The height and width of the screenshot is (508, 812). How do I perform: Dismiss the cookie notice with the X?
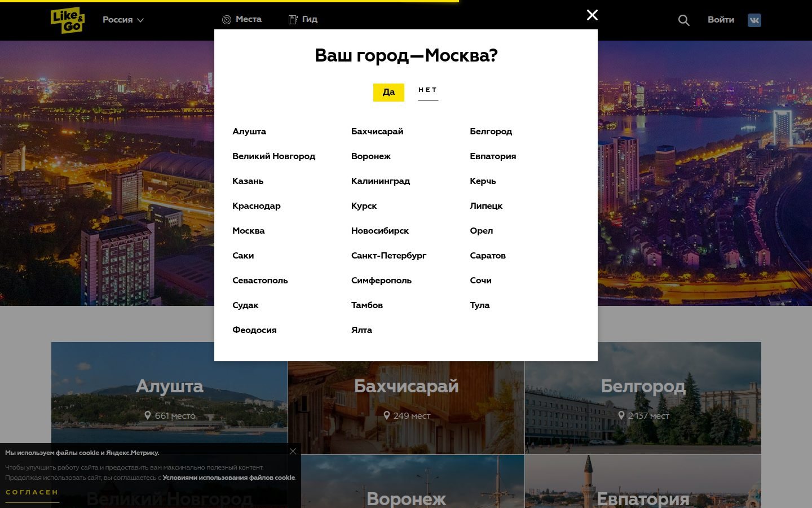[293, 451]
